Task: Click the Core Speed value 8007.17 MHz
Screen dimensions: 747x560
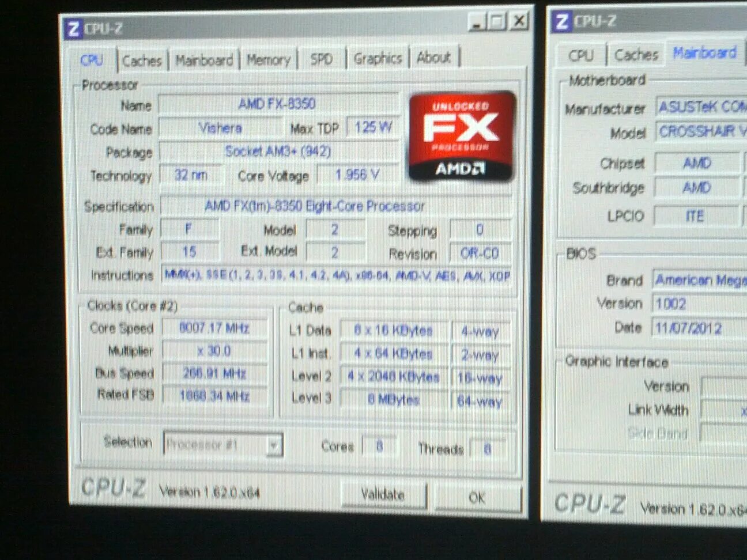Action: [214, 328]
